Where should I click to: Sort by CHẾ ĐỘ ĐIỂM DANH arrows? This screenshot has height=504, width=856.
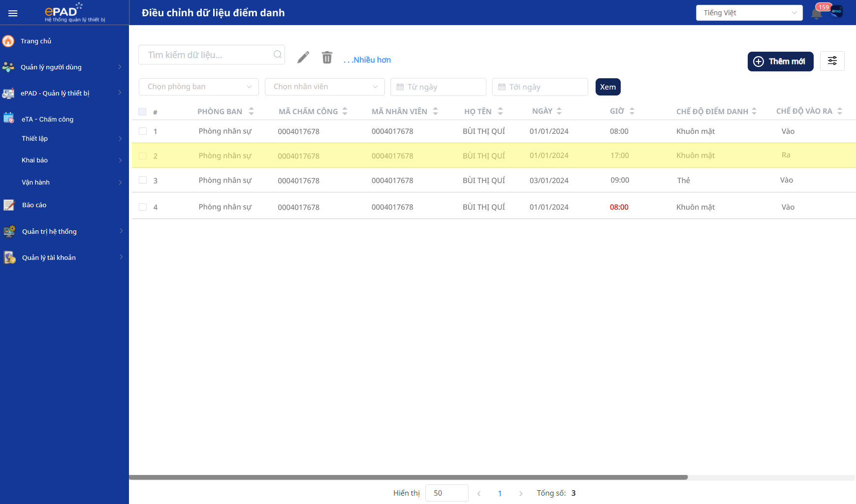click(x=754, y=111)
